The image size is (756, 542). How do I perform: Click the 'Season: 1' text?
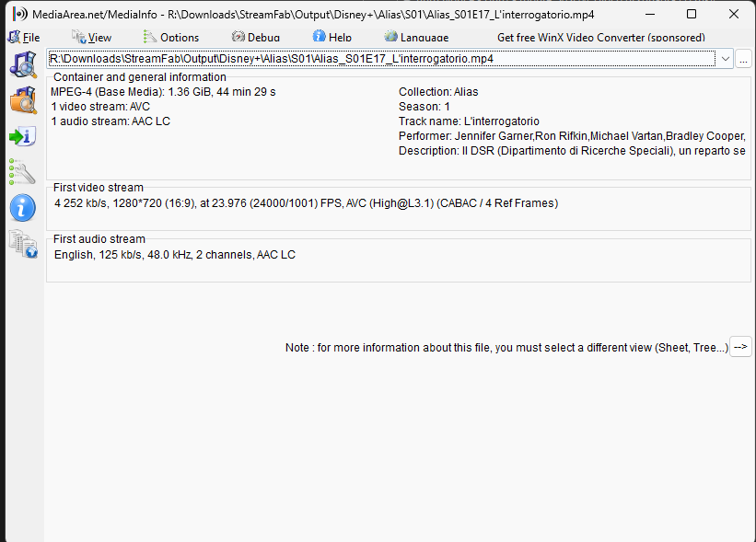(x=424, y=107)
